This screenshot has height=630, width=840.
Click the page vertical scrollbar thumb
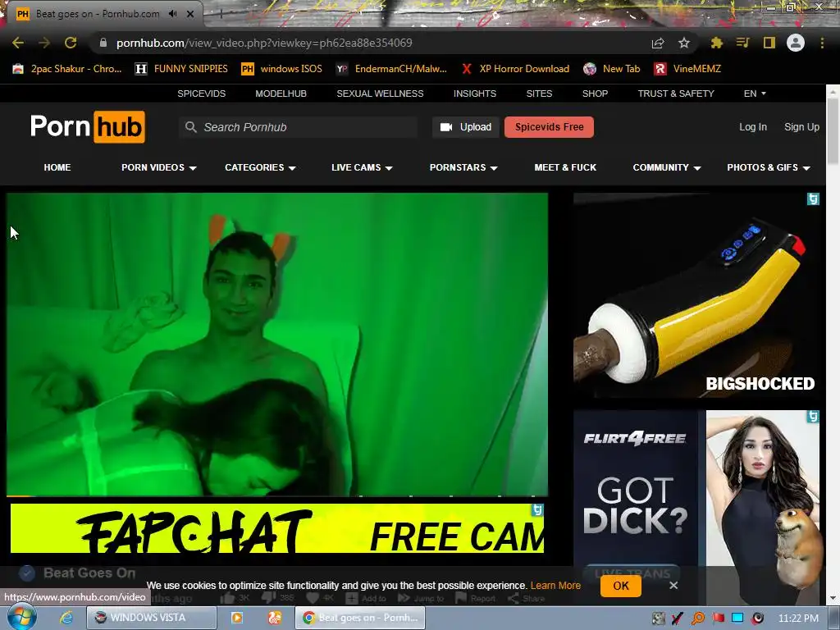833,132
